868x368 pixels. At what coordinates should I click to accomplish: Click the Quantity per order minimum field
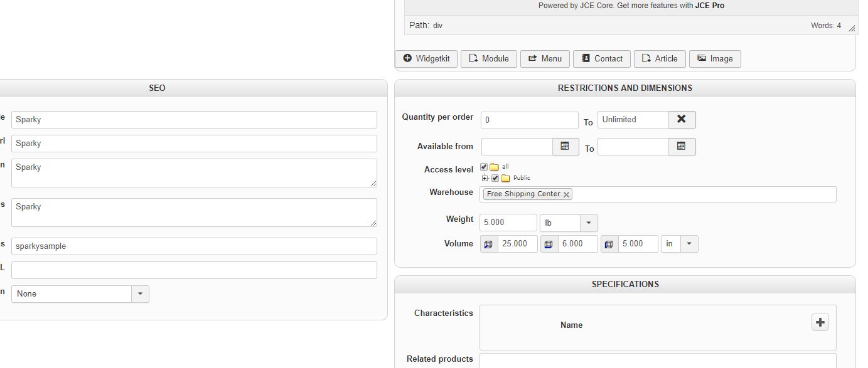point(529,120)
